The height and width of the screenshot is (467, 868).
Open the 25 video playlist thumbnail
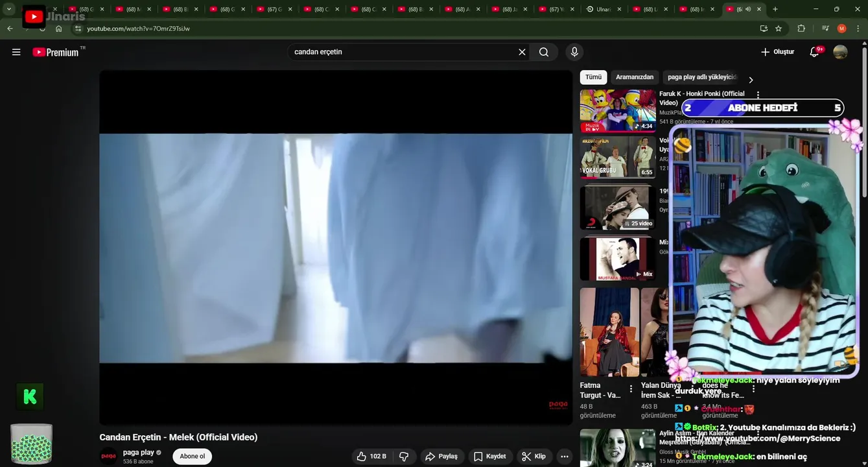618,208
